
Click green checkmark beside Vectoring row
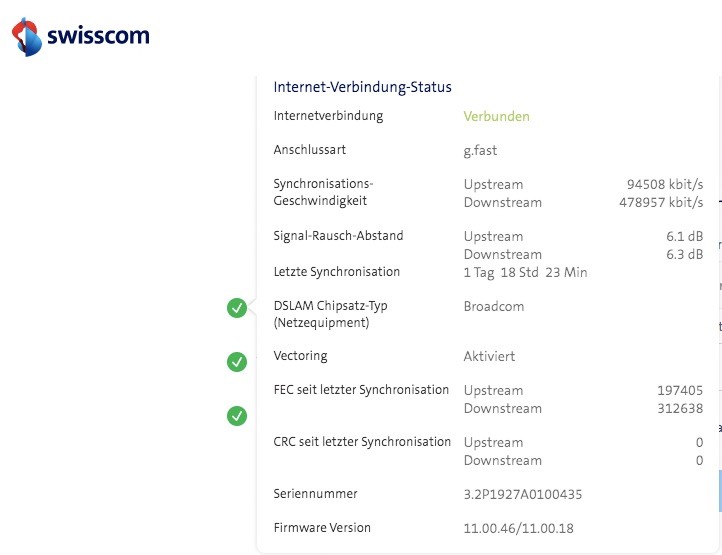point(237,361)
